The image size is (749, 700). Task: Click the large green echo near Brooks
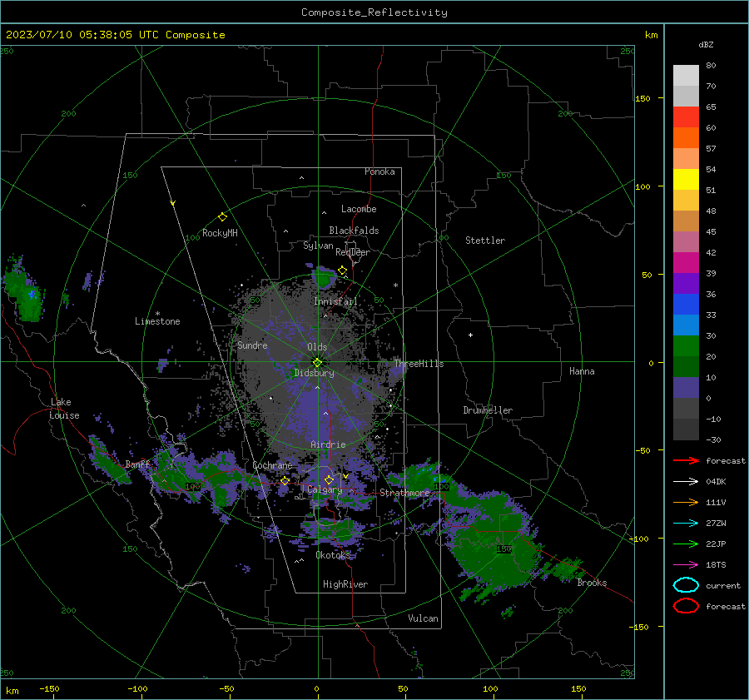(497, 544)
